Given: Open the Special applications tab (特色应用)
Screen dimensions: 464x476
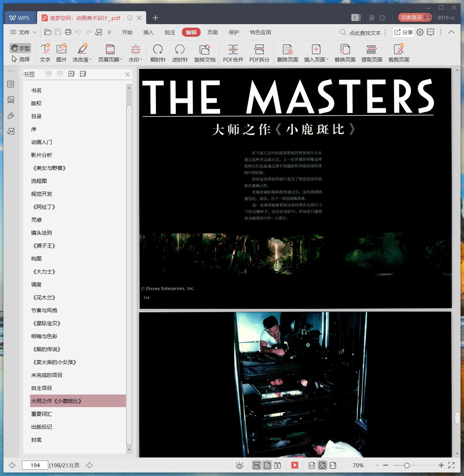Looking at the screenshot, I should (x=260, y=32).
